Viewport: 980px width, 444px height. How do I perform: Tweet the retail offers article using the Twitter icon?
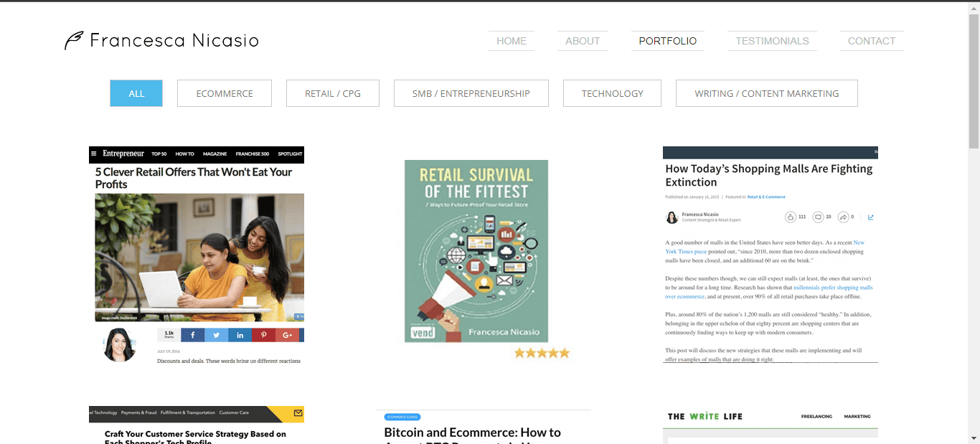click(216, 334)
